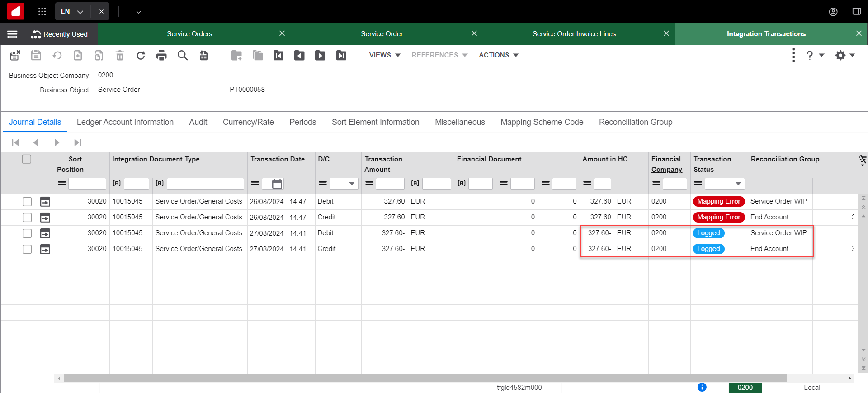Image resolution: width=868 pixels, height=393 pixels.
Task: Switch to the Service Order Invoice Lines tab
Action: (574, 34)
